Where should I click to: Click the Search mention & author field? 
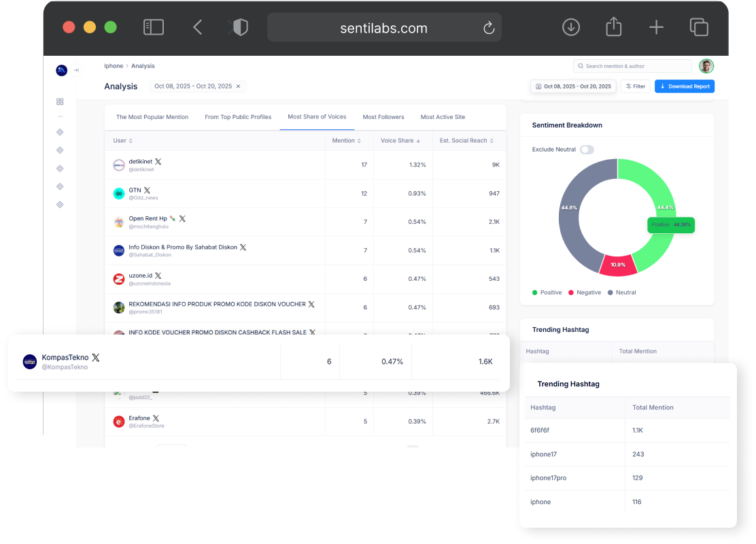point(632,66)
